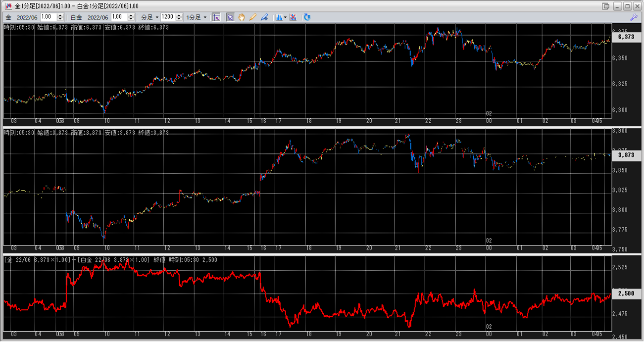Select the pencil drawing tool
644x342 pixels.
point(253,17)
